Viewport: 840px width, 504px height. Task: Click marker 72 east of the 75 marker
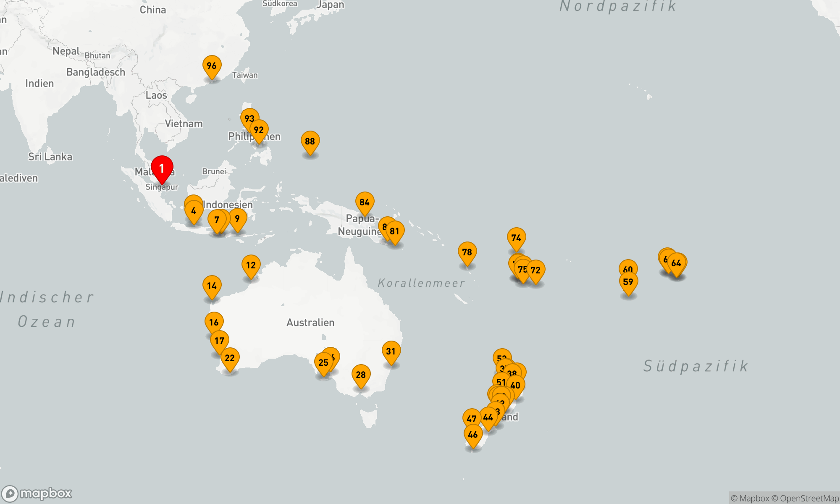pyautogui.click(x=536, y=270)
